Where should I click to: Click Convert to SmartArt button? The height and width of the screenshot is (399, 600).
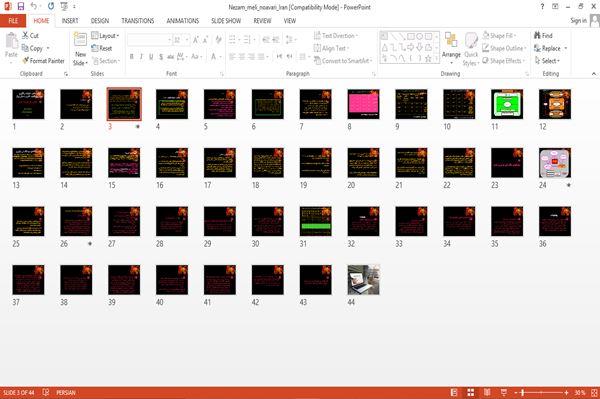[x=342, y=61]
